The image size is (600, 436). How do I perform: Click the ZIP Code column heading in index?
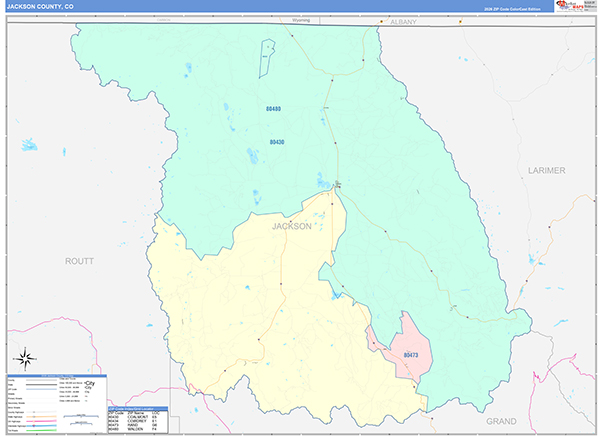(x=116, y=413)
